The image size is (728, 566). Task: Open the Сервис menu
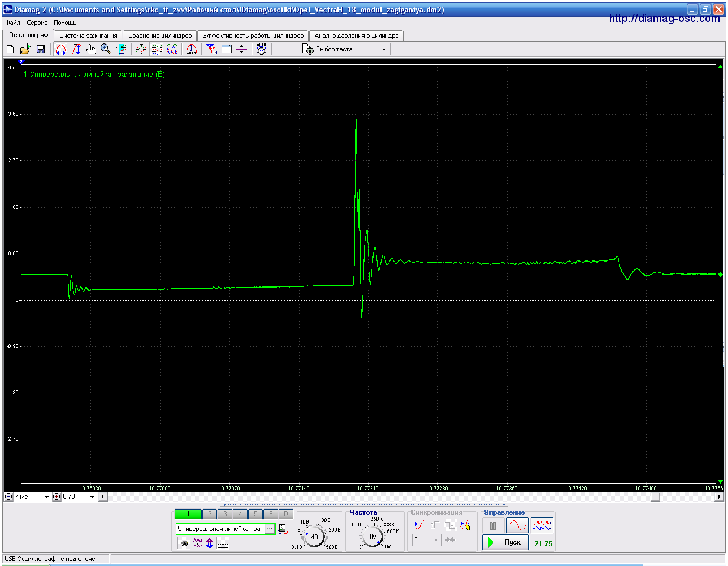click(37, 23)
